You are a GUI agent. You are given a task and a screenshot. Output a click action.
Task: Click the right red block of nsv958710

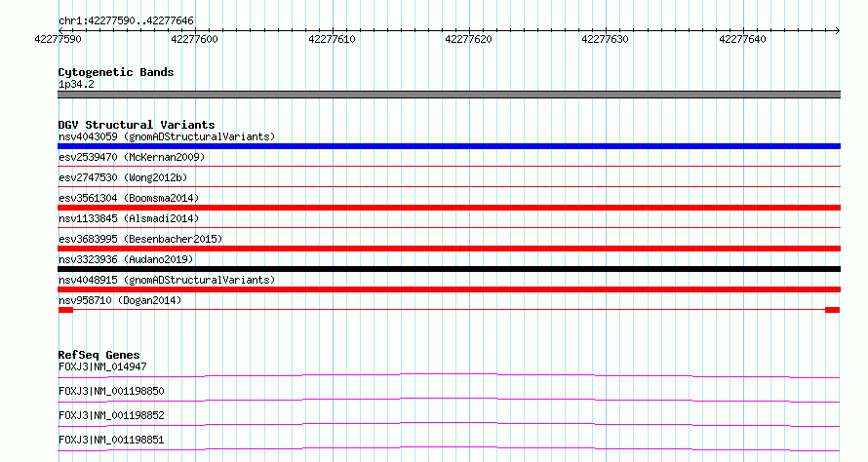(833, 310)
